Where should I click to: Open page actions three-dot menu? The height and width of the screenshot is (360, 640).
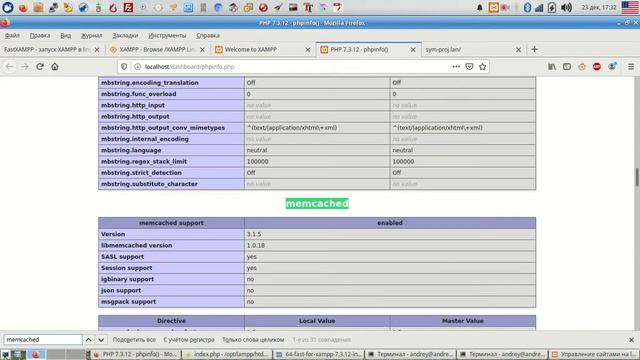click(456, 67)
